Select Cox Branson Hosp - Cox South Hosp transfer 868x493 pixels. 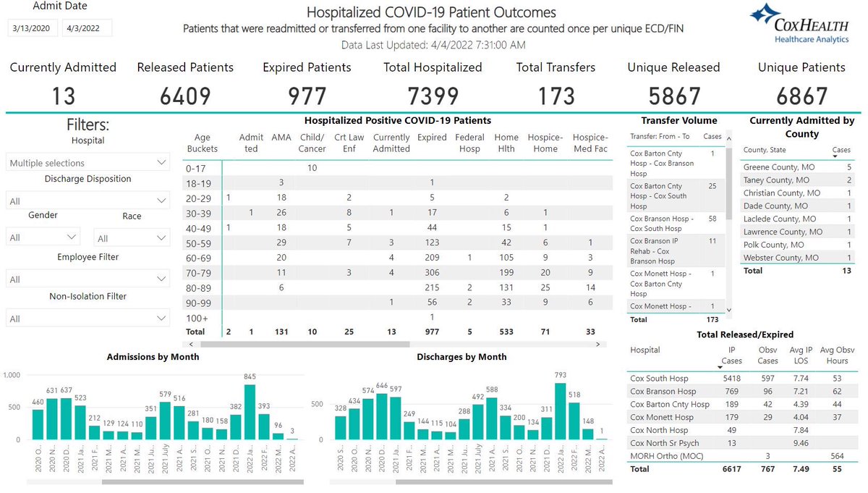click(676, 223)
